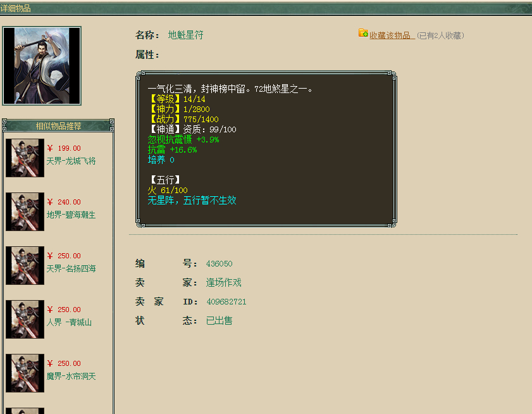Viewport: 532px width, 414px height.
Task: Click the 忽视抗震慑 +3.9% attribute
Action: pos(183,140)
